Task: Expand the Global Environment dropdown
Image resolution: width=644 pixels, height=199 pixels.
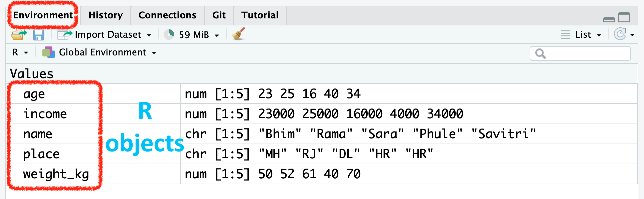Action: (154, 53)
